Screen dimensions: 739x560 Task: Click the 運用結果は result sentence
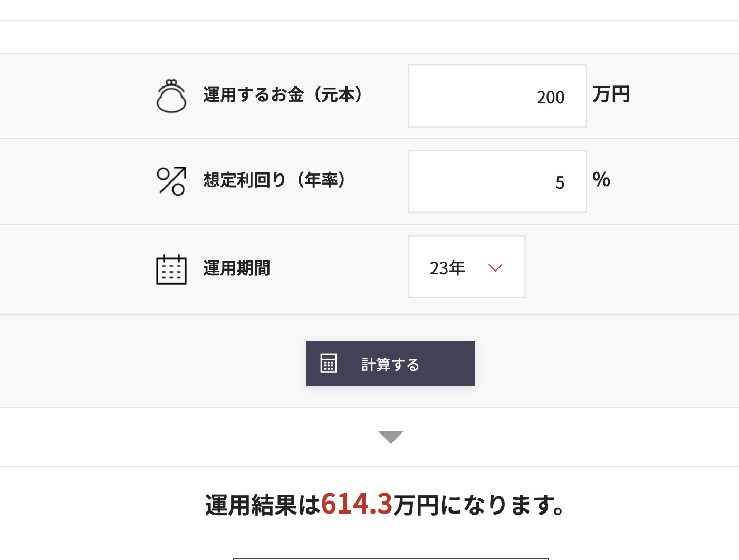(385, 505)
